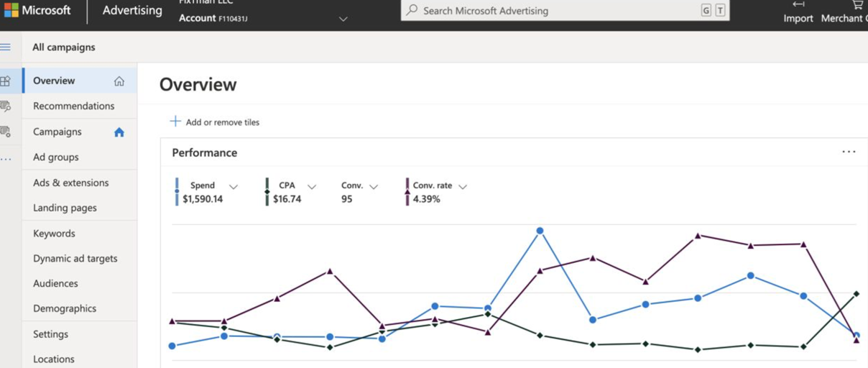The width and height of the screenshot is (868, 368).
Task: Open Audiences in the side menu
Action: point(80,283)
